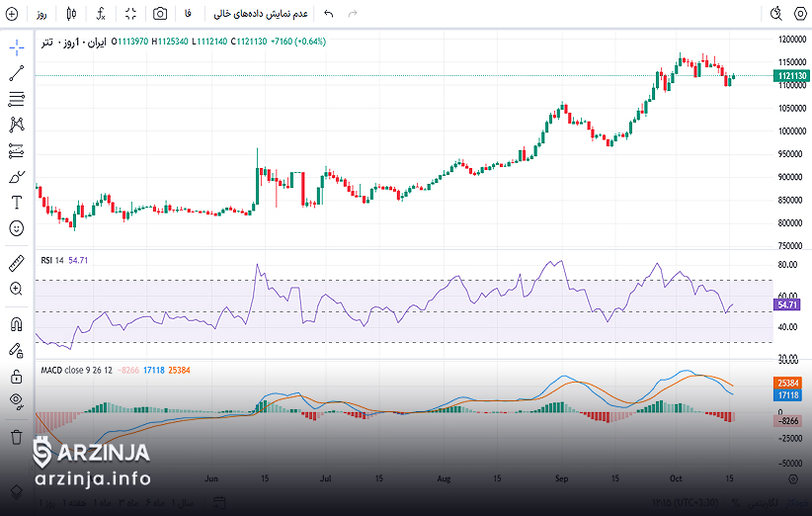812x516 pixels.
Task: Toggle magnet mode for drawings
Action: pos(17,323)
